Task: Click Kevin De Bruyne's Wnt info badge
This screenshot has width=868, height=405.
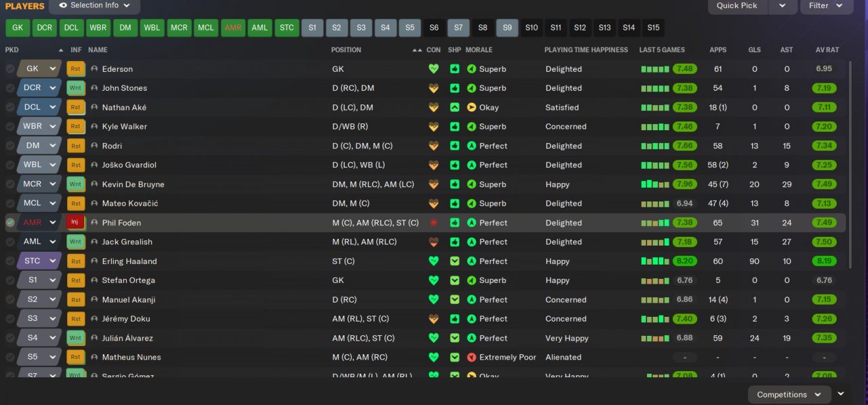Action: [75, 184]
